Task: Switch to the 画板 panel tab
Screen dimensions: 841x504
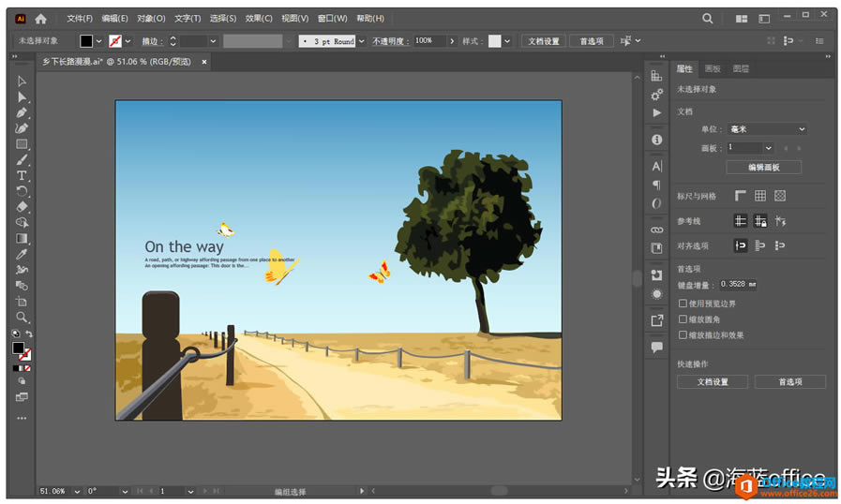Action: coord(713,68)
